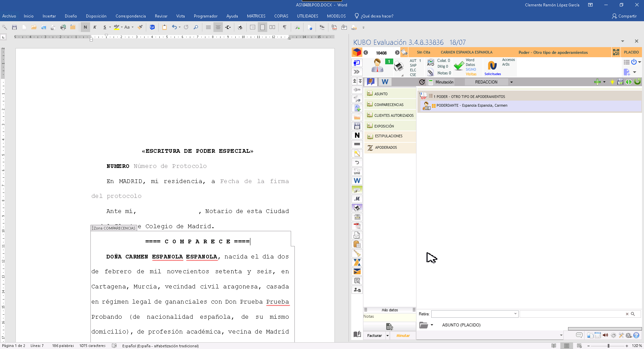Toggle italic K formatting button
The width and height of the screenshot is (644, 349).
95,27
